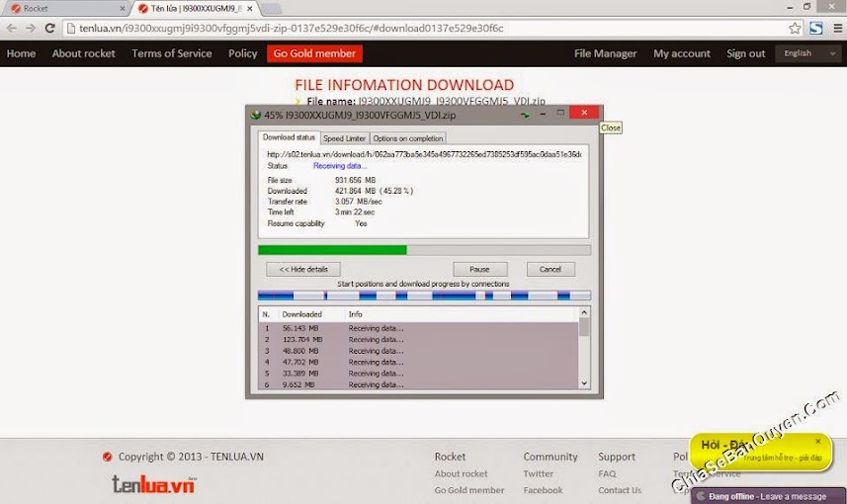Click the red Go Gold member button
847x504 pixels.
(x=314, y=53)
